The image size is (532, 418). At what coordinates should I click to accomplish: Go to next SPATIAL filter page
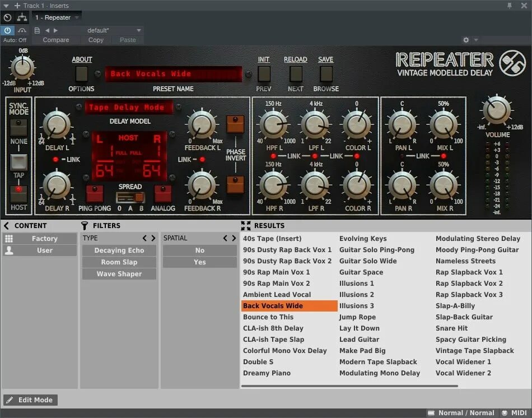(x=234, y=238)
